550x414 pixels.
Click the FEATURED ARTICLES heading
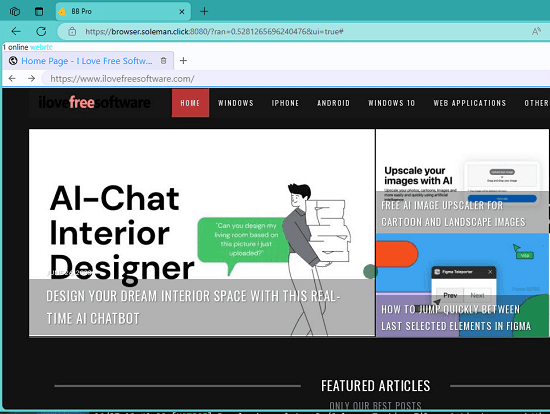coord(375,386)
